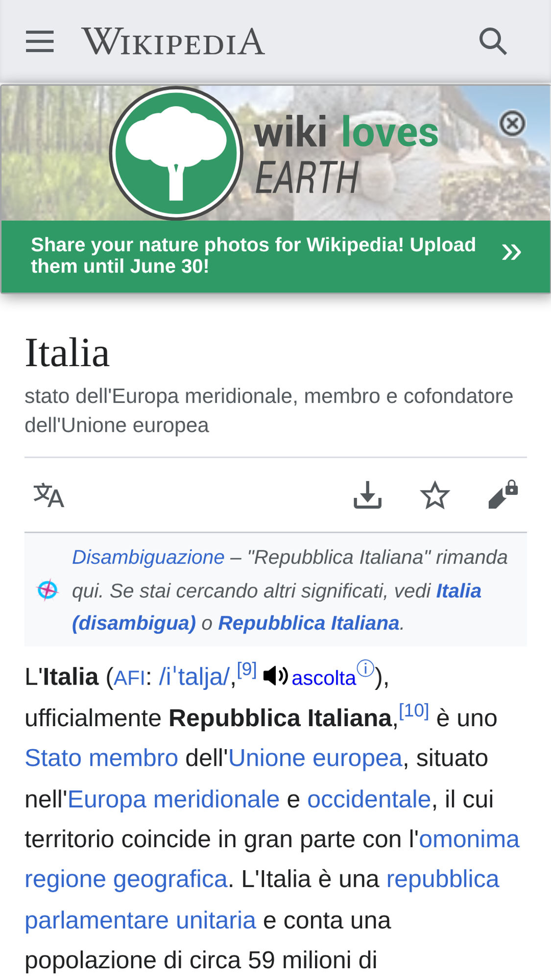
Task: Follow the Italia (disambigua) link
Action: click(277, 607)
